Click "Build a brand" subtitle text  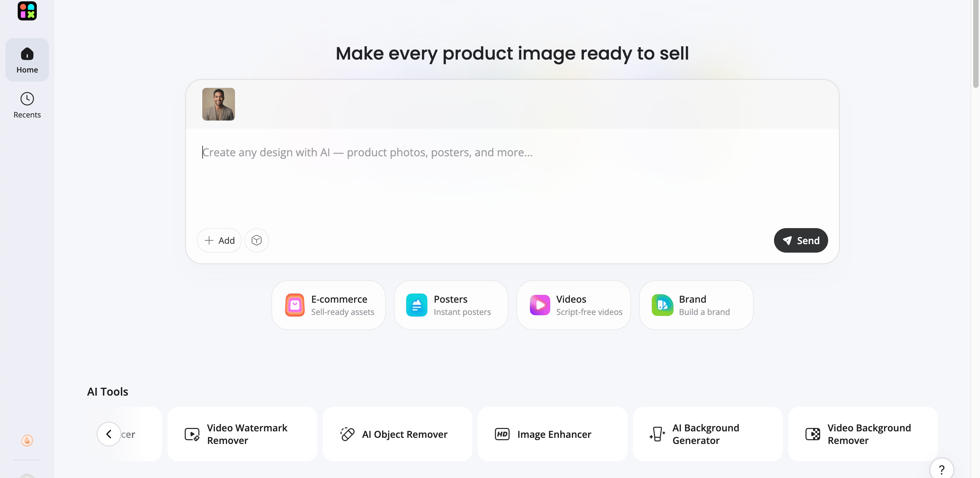704,312
